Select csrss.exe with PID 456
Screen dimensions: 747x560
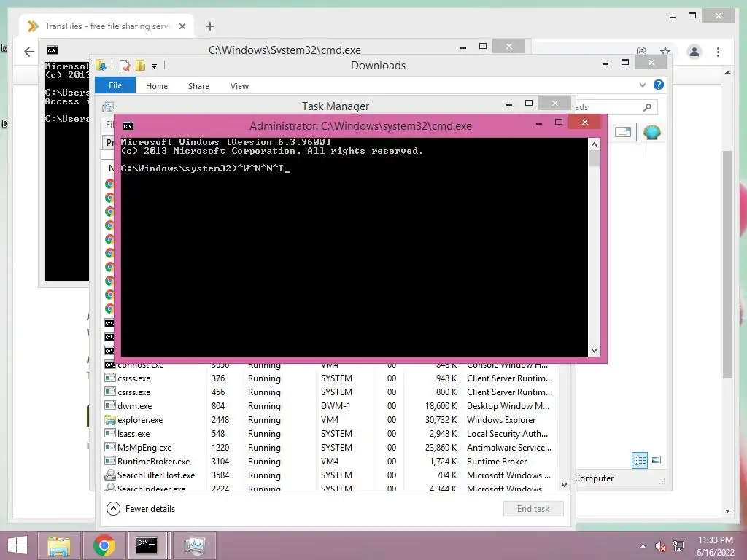click(x=330, y=392)
